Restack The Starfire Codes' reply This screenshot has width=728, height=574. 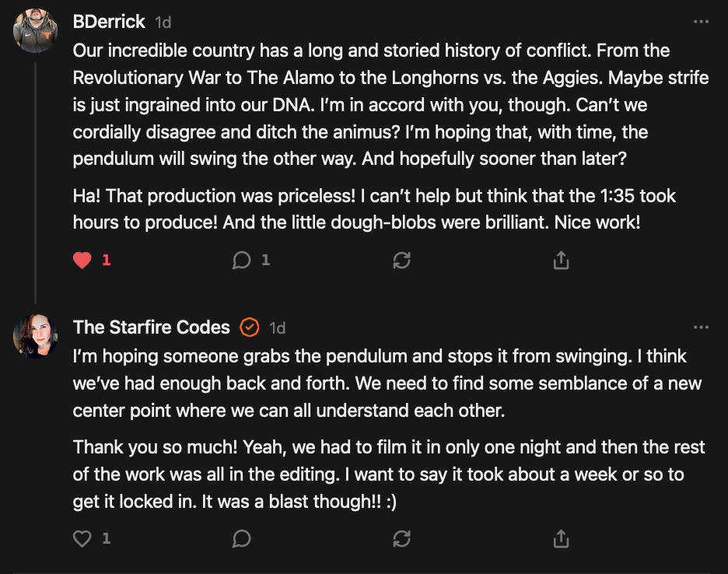pyautogui.click(x=401, y=537)
